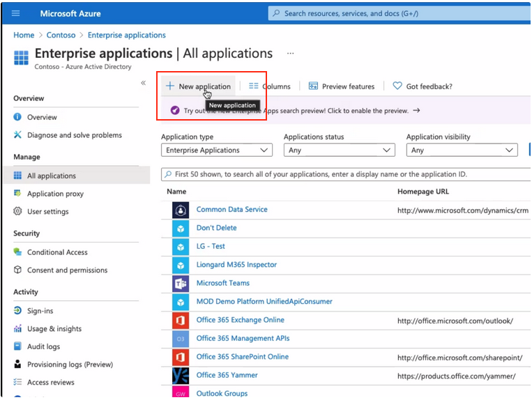Click the Homepage URL column header
Viewport: 532px width, 400px height.
[423, 192]
